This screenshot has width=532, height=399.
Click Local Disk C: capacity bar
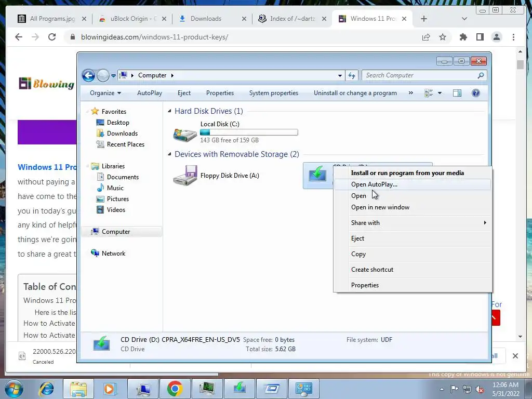249,132
